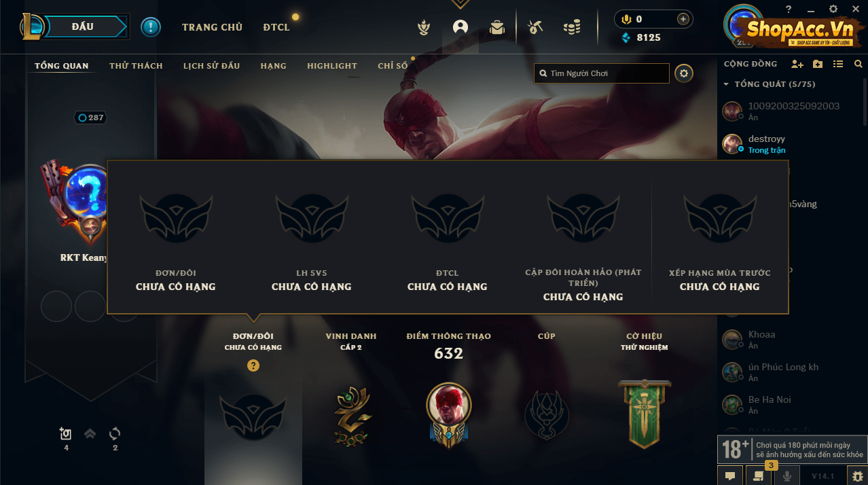Click the yellow question mark under ĐƠN/ĐÔI
The height and width of the screenshot is (485, 868).
click(x=253, y=365)
